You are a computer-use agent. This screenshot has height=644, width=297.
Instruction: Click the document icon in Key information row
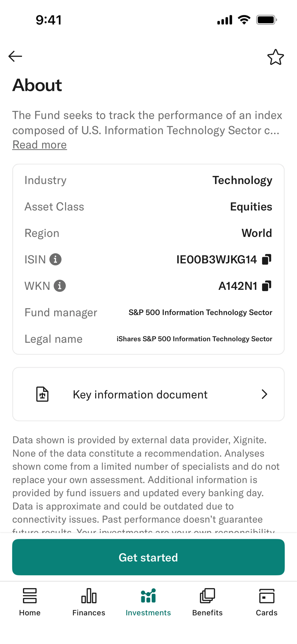tap(43, 394)
